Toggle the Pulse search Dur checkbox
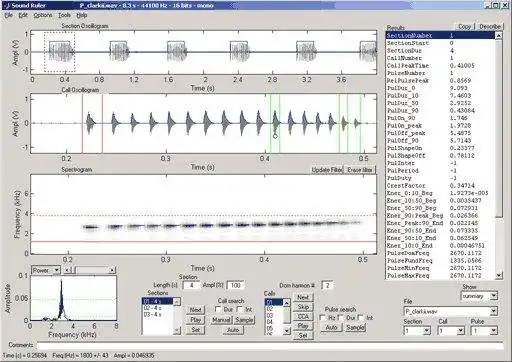Screen dimensions: 512x362 341,318
